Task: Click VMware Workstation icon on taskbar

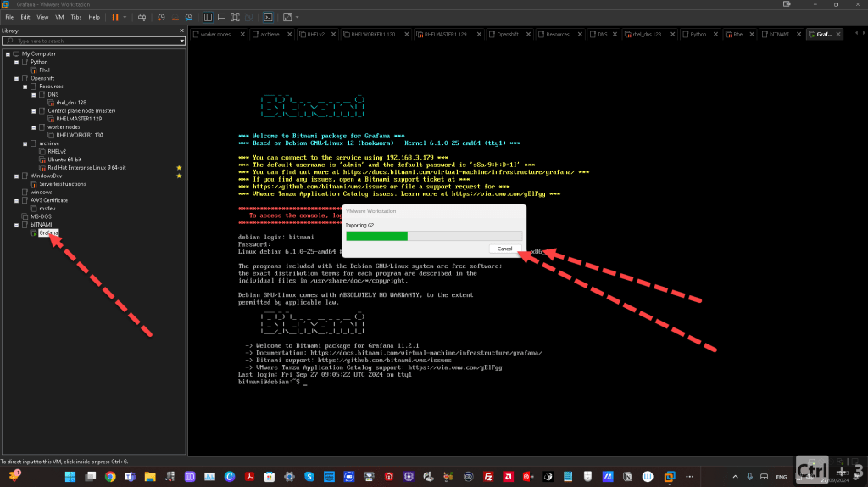Action: click(x=670, y=477)
